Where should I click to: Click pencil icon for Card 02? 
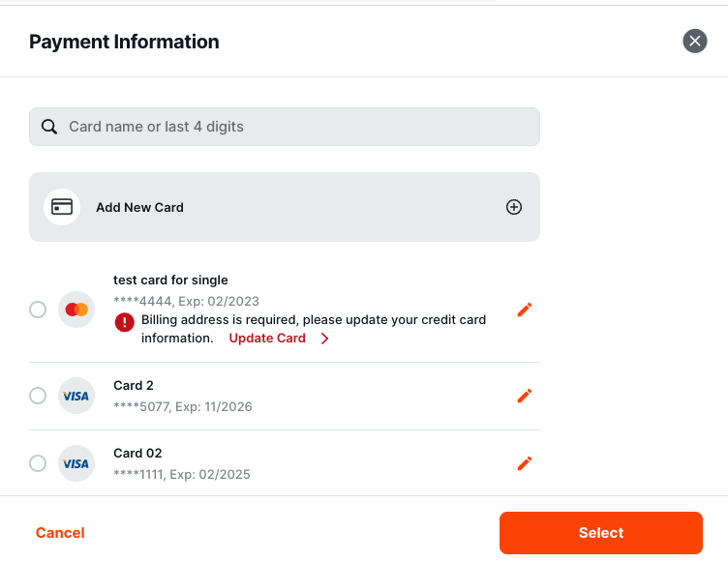click(525, 463)
